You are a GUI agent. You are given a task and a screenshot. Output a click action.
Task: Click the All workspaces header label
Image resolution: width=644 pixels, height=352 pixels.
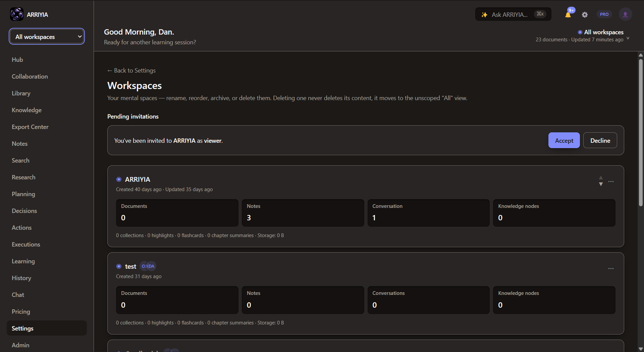[604, 32]
